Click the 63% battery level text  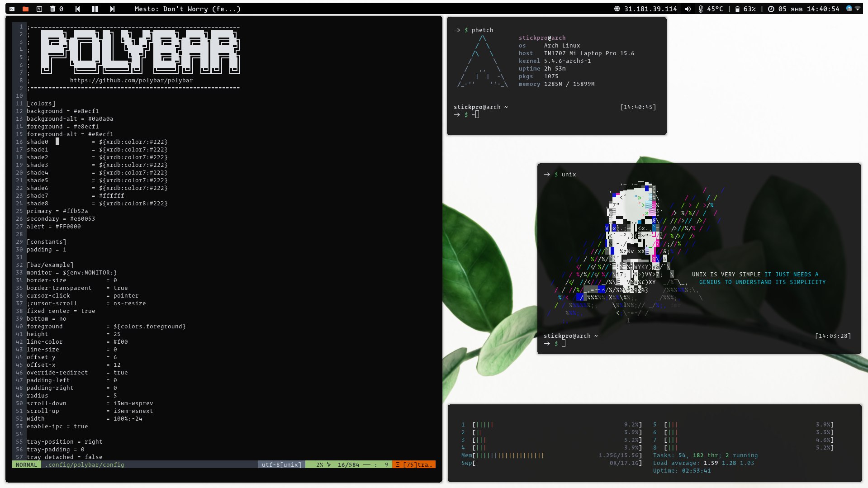(x=749, y=9)
